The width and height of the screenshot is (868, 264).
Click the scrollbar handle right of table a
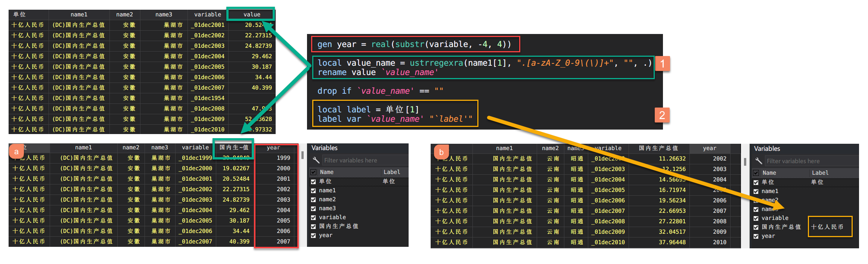[302, 155]
